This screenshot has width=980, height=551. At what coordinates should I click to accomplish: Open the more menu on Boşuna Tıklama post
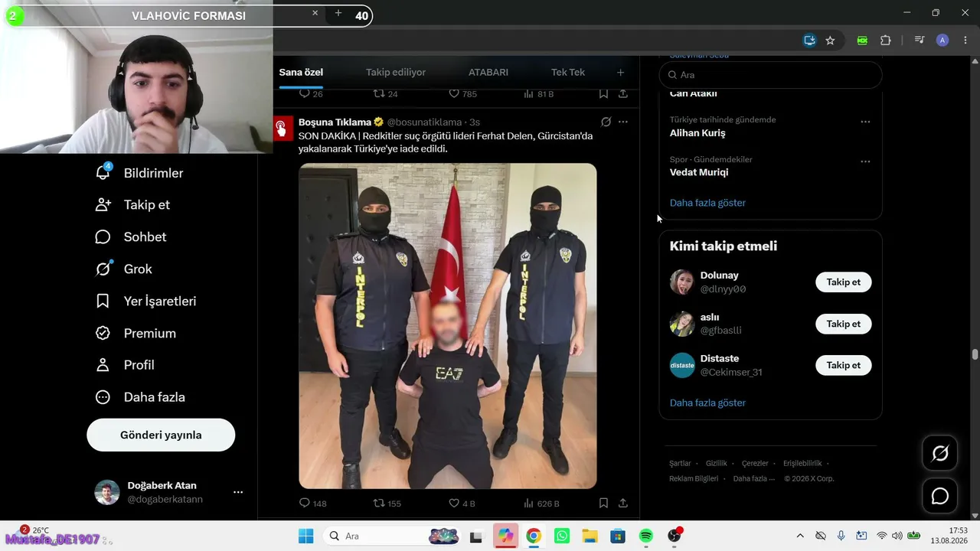click(623, 122)
